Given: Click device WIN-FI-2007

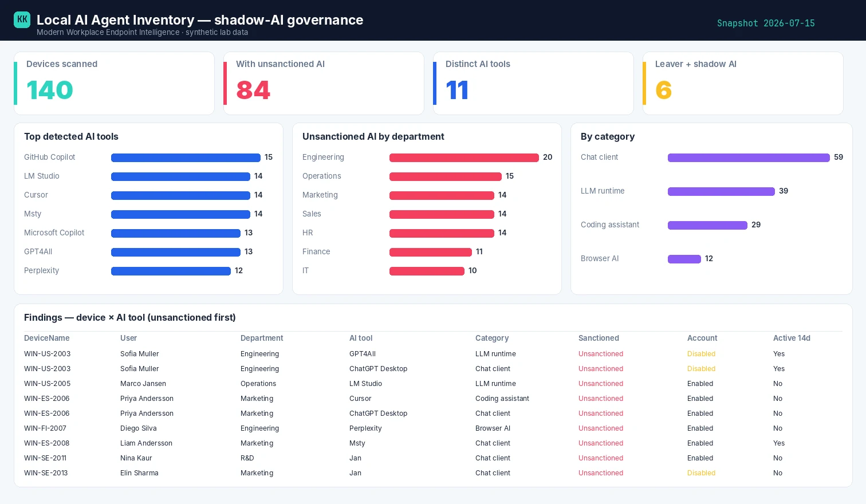Looking at the screenshot, I should [45, 428].
